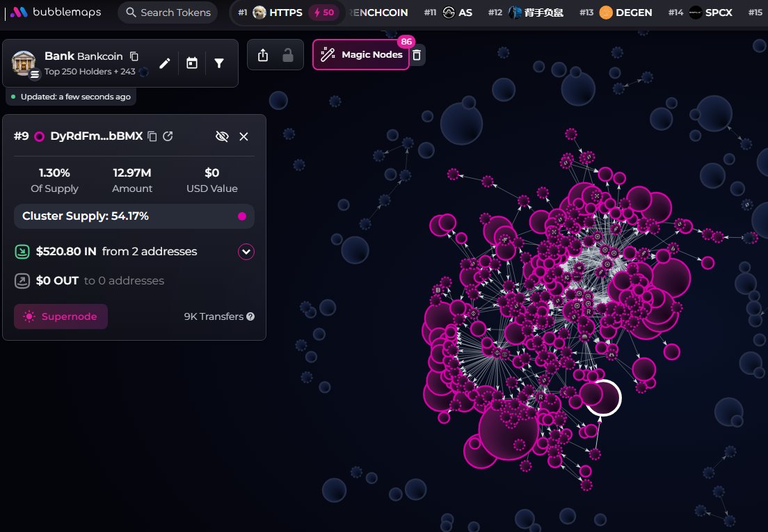Toggle the Supernode button

click(x=61, y=316)
